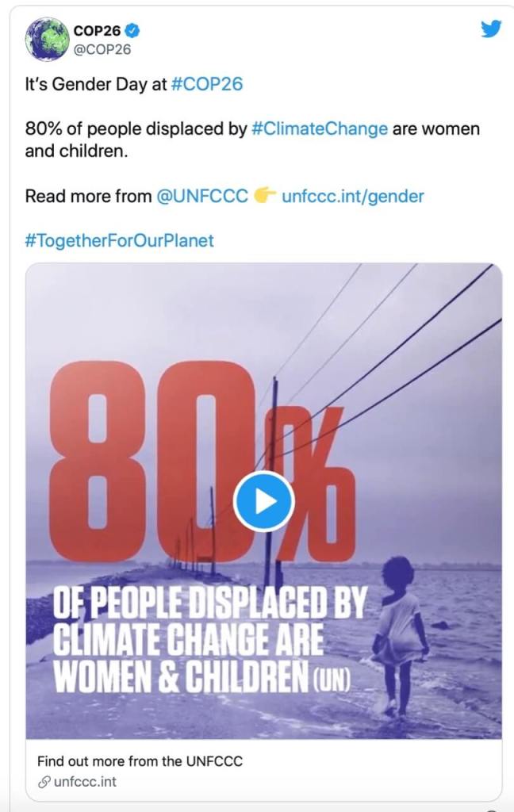Click the unfccc.int domain in card footer
Viewport: 514px width, 812px height.
point(83,782)
